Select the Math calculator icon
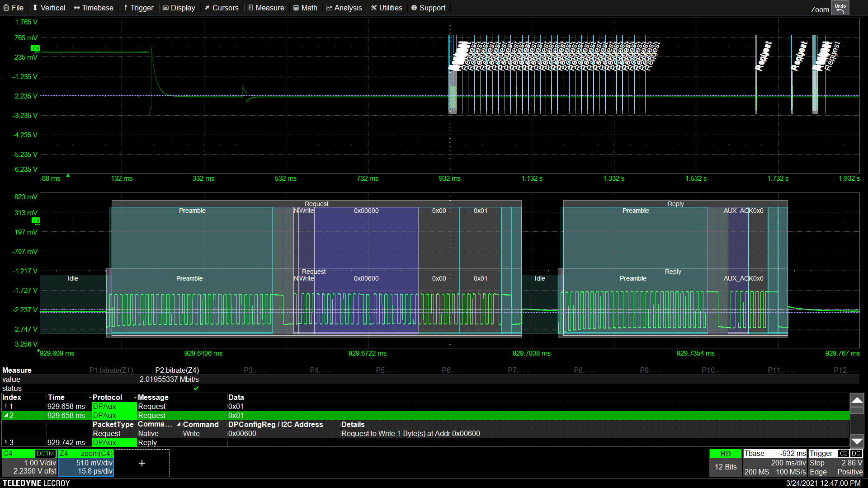Viewport: 868px width, 488px height. pos(297,8)
